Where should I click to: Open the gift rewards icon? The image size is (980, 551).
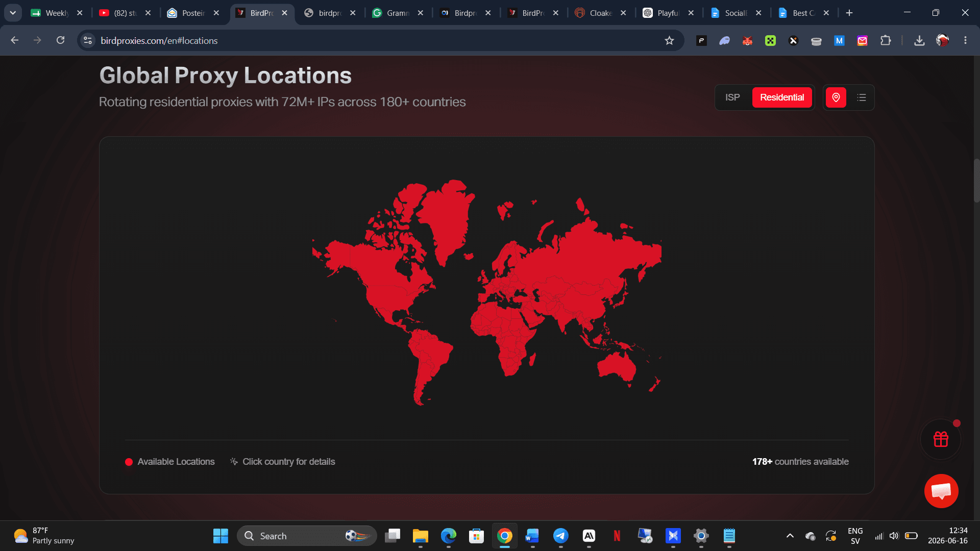[941, 439]
